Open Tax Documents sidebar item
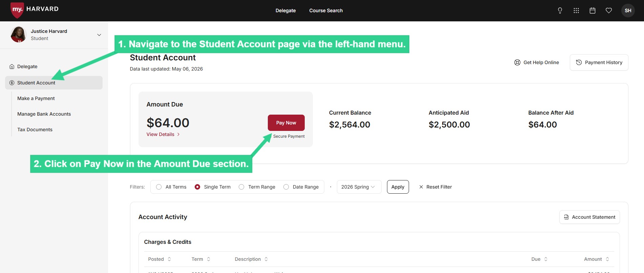Screen dimensions: 644x273 coord(35,130)
